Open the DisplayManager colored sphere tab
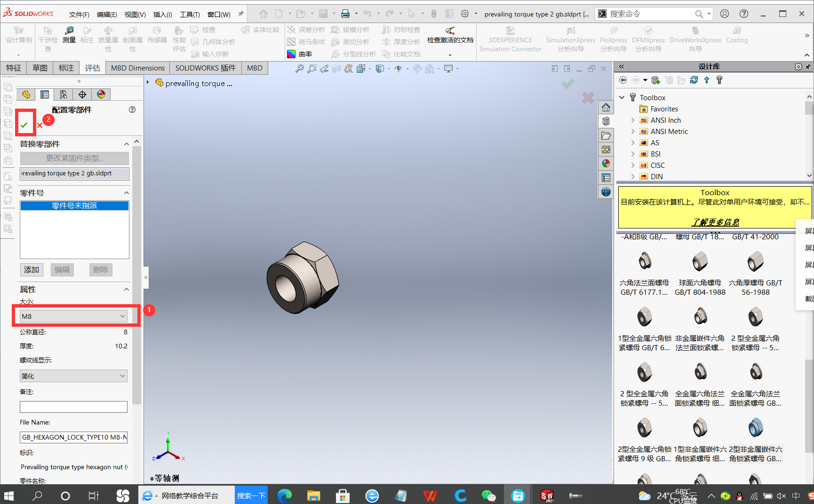The width and height of the screenshot is (814, 504). (x=102, y=94)
